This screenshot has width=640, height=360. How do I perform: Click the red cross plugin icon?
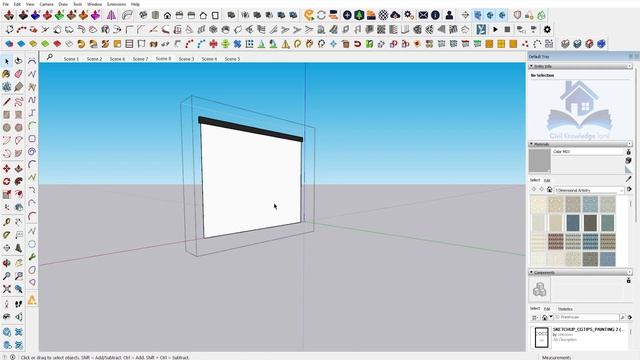(213, 43)
